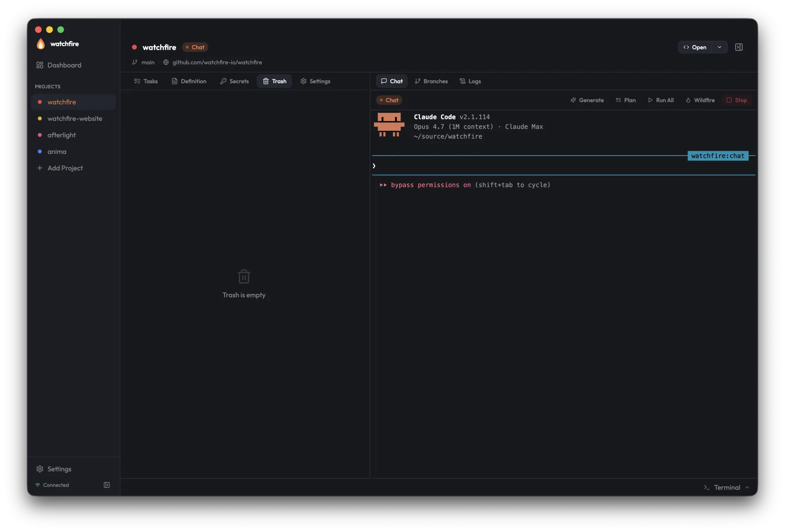Click the watchfire title in header
Image resolution: width=785 pixels, height=532 pixels.
click(x=159, y=47)
